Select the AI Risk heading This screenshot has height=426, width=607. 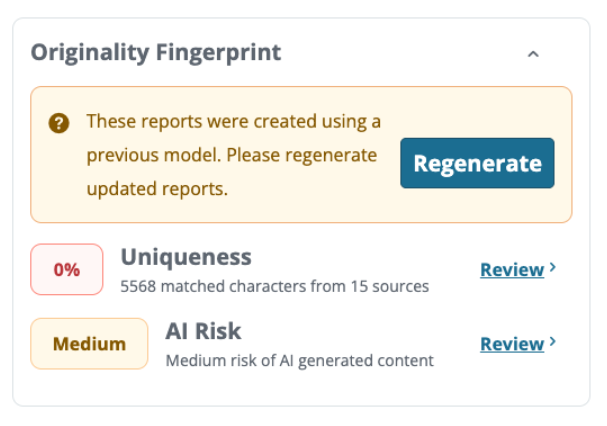click(x=203, y=331)
